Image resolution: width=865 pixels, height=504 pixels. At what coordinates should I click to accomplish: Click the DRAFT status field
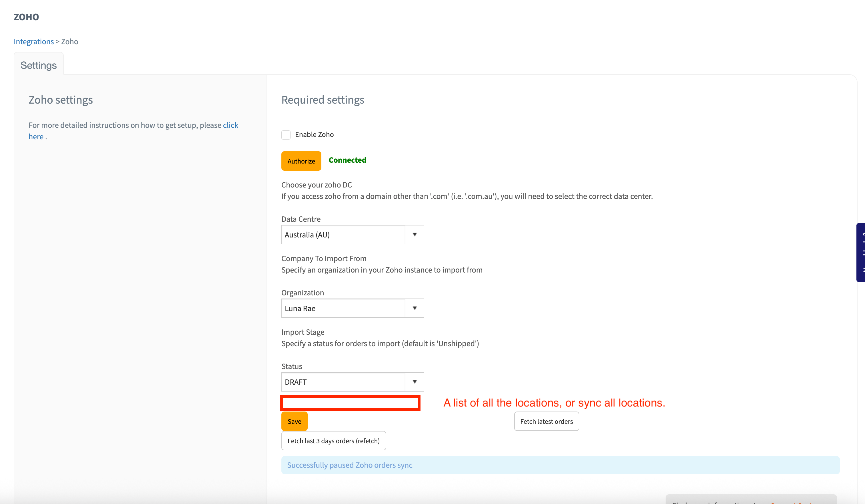[343, 382]
